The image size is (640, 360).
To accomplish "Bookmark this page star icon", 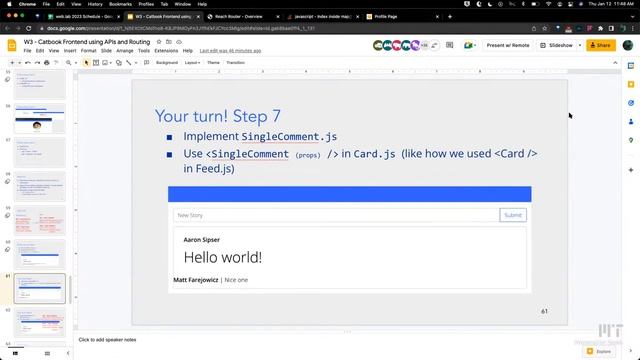I will [544, 28].
